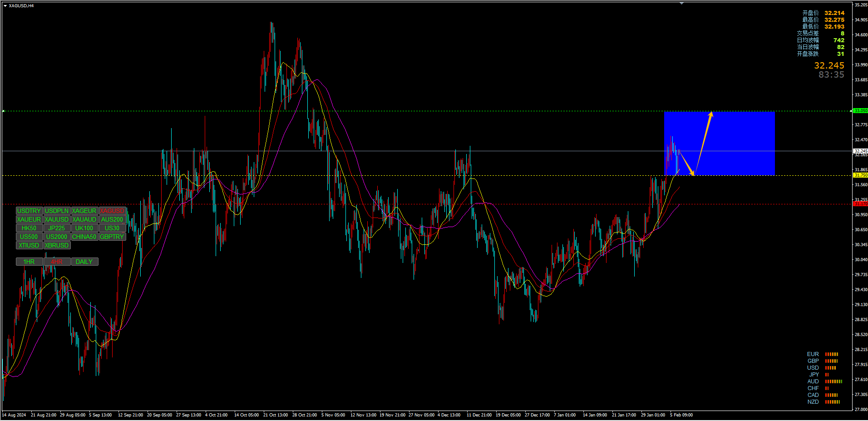
Task: Choose the XBRUSD Brent button
Action: pos(57,246)
